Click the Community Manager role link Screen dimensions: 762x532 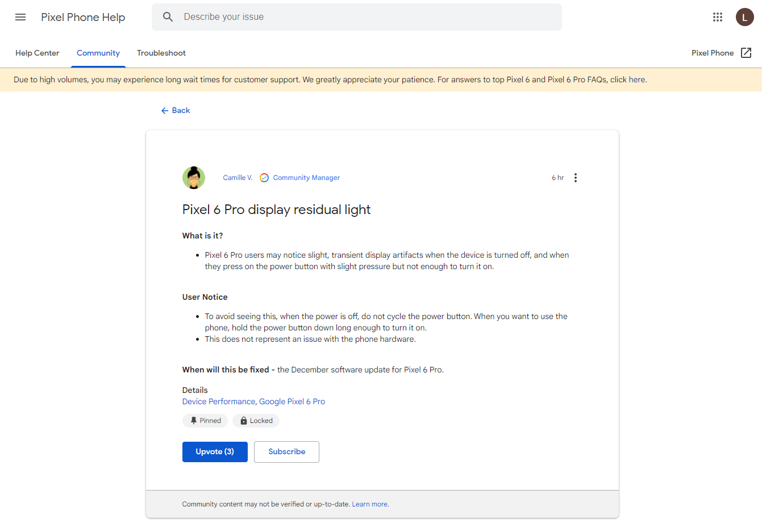coord(306,178)
